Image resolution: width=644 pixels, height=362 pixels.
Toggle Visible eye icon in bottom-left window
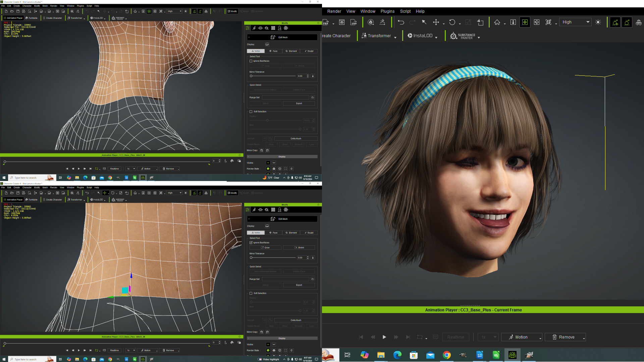[268, 344]
